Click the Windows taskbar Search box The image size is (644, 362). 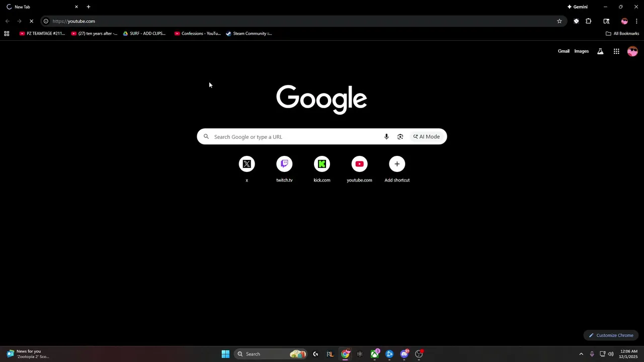tap(271, 354)
